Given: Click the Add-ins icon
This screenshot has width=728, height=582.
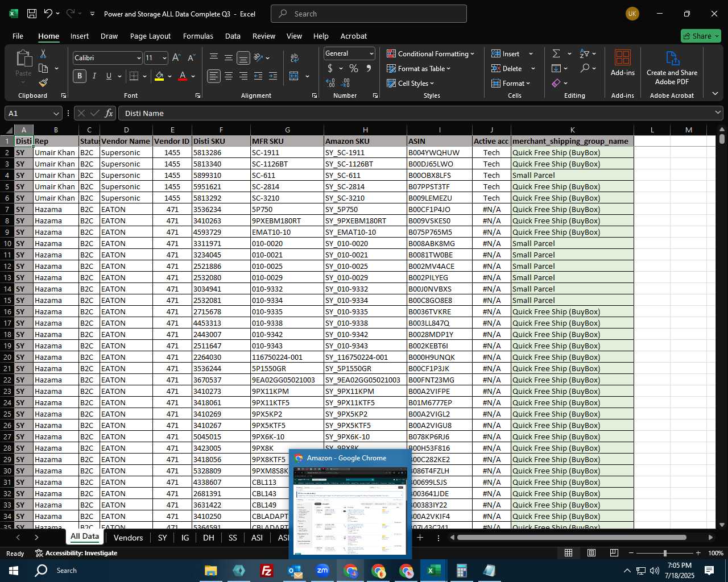Looking at the screenshot, I should click(x=623, y=63).
